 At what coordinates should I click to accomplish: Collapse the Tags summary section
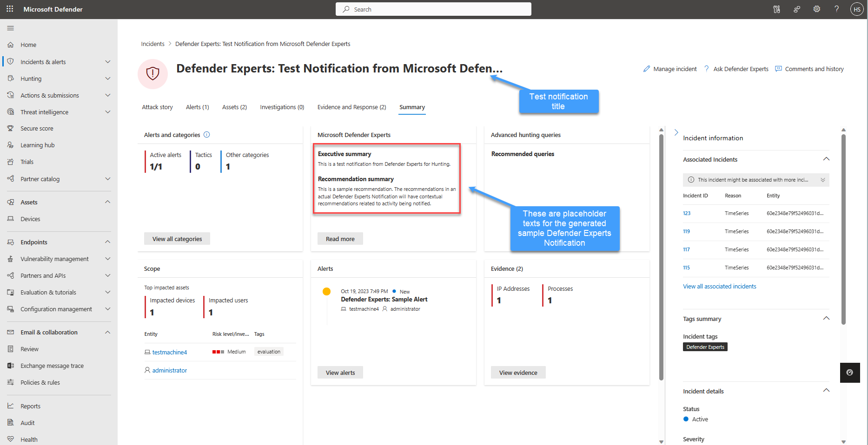click(826, 319)
